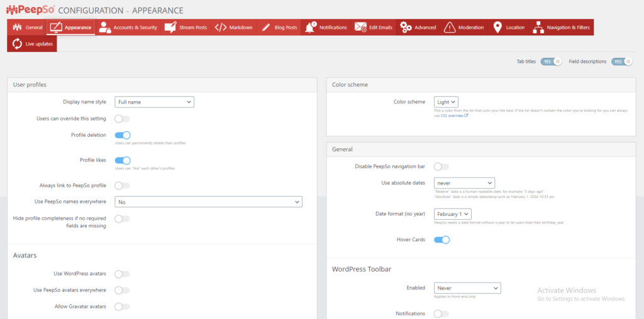644x319 pixels.
Task: Open the Live updates tab label
Action: tap(39, 44)
